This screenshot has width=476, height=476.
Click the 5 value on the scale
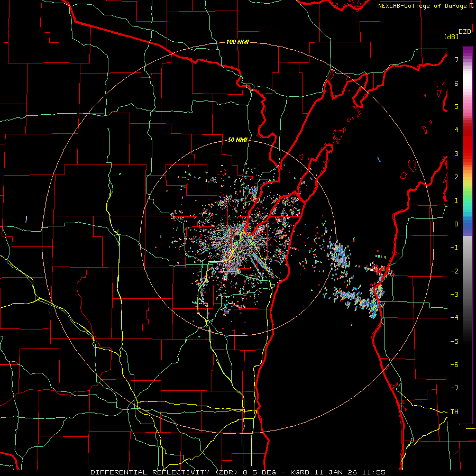(456, 106)
